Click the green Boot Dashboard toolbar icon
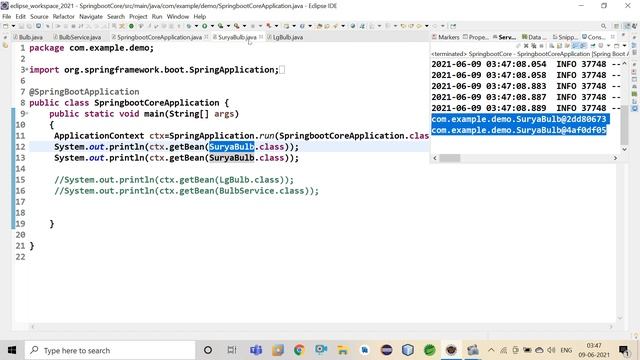Image resolution: width=640 pixels, height=360 pixels. pos(131,26)
